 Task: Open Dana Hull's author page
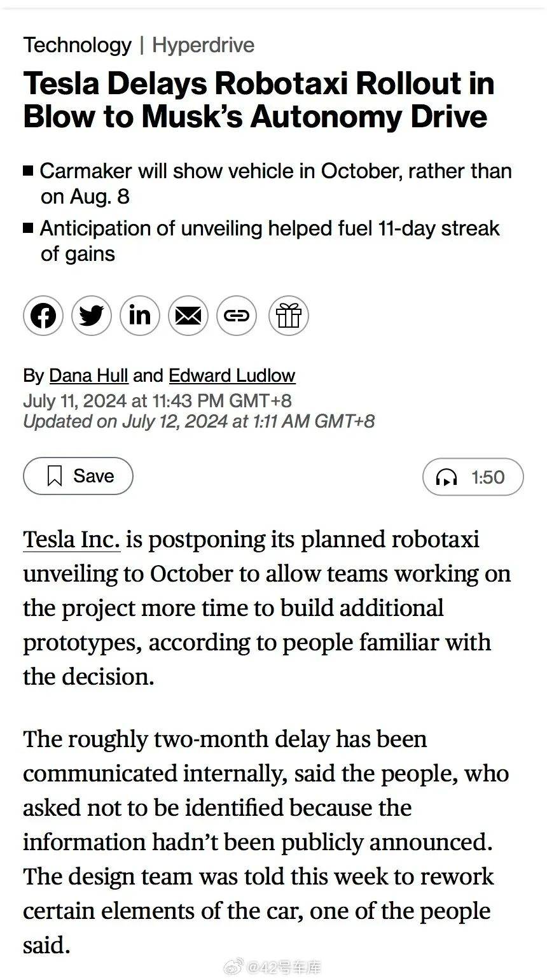(x=88, y=375)
